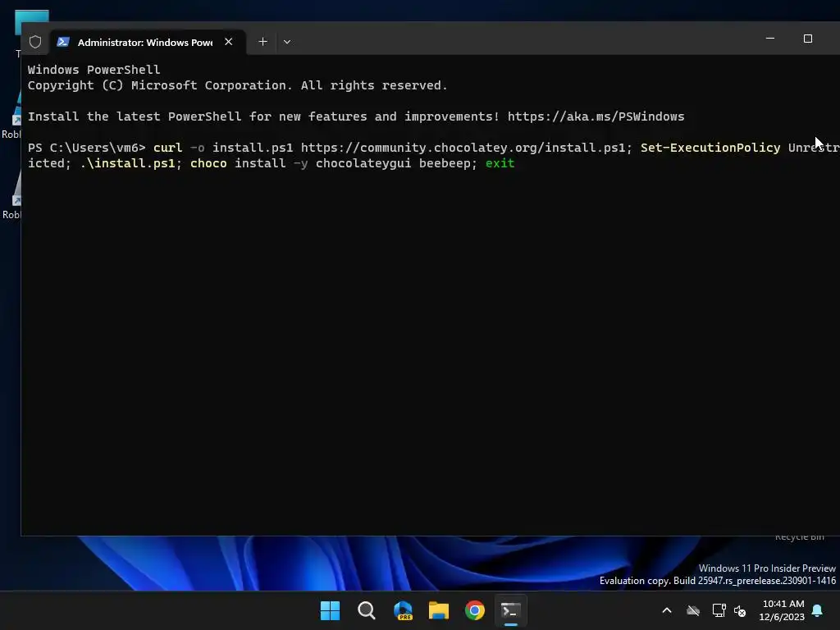The width and height of the screenshot is (840, 630).
Task: Open the notification bell icon
Action: [x=818, y=610]
